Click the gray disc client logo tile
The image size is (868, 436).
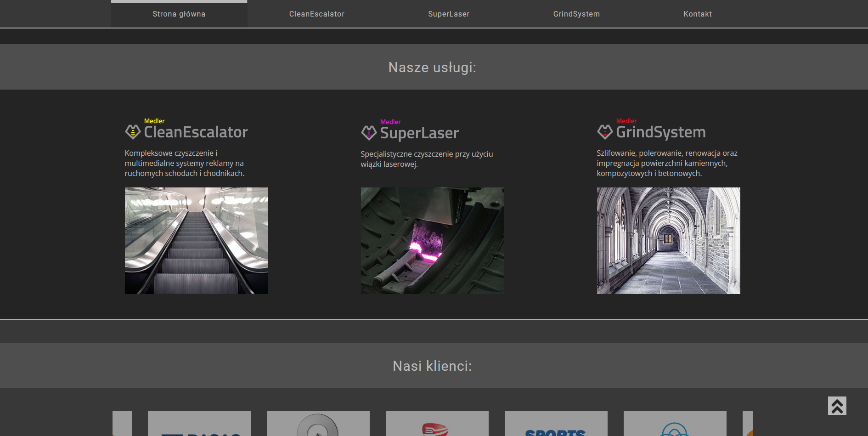click(318, 424)
